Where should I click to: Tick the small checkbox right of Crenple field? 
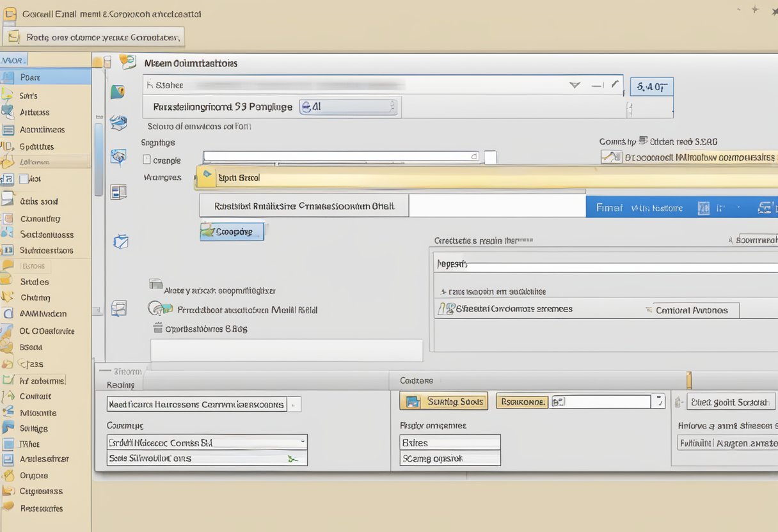[x=490, y=157]
